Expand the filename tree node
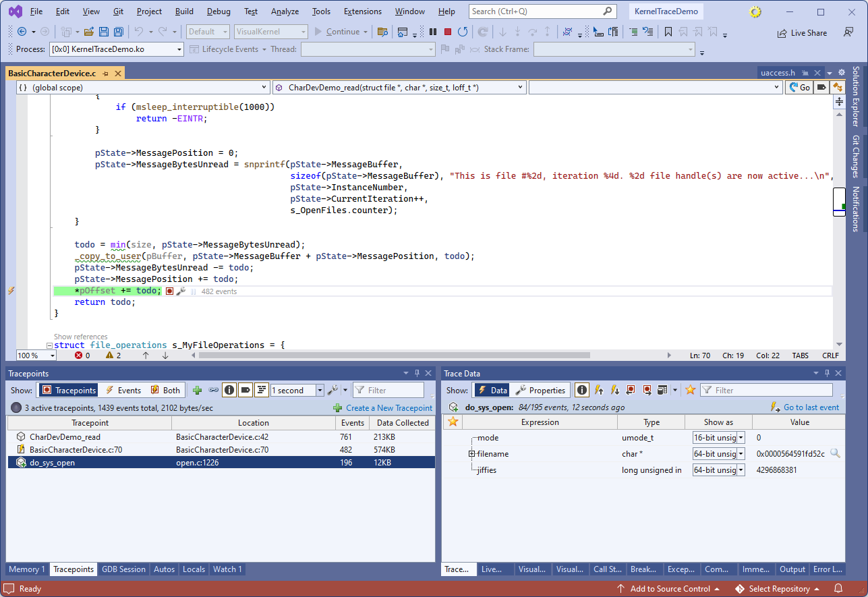 click(x=472, y=454)
